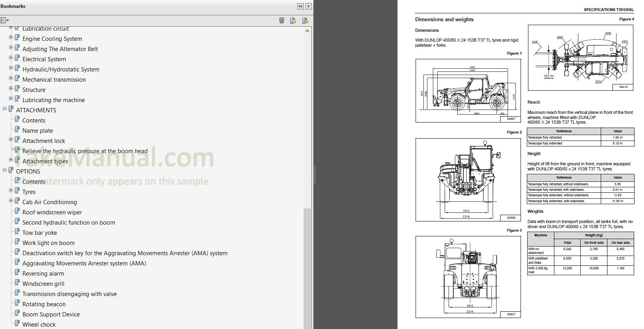Collapse the ATTACHMENTS bookmark section
Viewport: 644px width, 329px height.
coord(5,109)
